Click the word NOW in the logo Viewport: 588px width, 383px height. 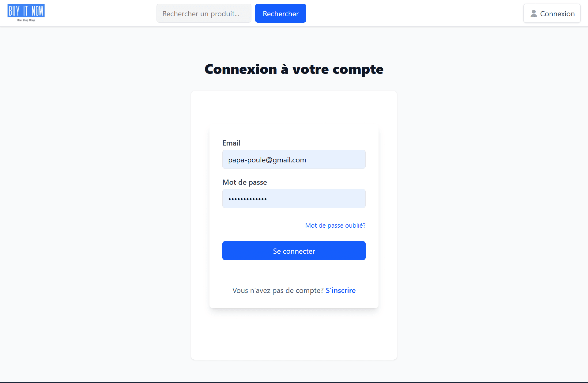tap(38, 11)
